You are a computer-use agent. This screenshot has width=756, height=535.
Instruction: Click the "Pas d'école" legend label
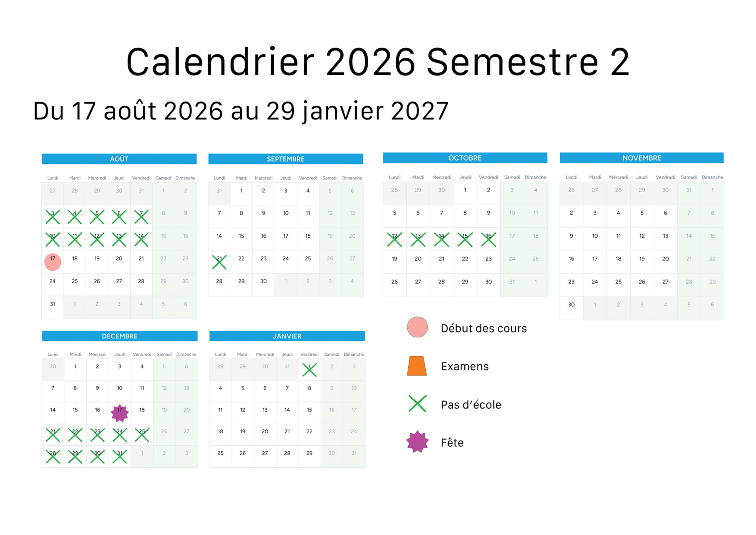point(471,404)
